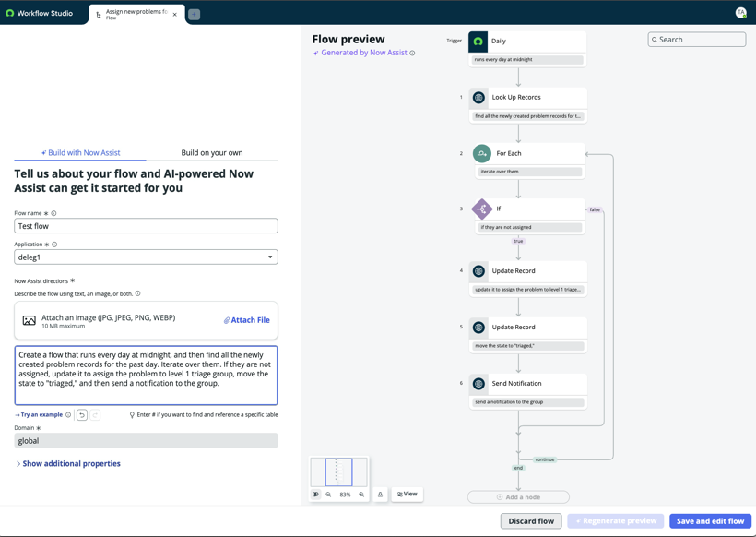This screenshot has height=537, width=756.
Task: Click 'find all the newly created problem records' text
Action: pyautogui.click(x=528, y=116)
